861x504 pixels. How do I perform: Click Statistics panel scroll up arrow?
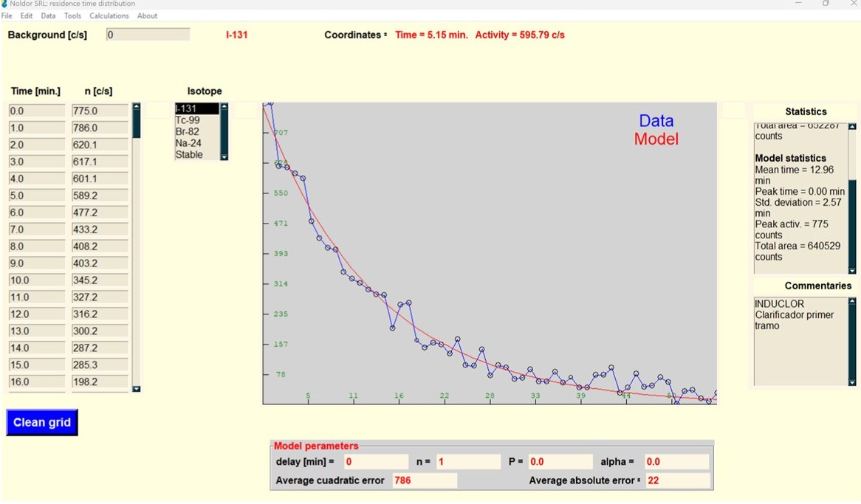(x=852, y=127)
